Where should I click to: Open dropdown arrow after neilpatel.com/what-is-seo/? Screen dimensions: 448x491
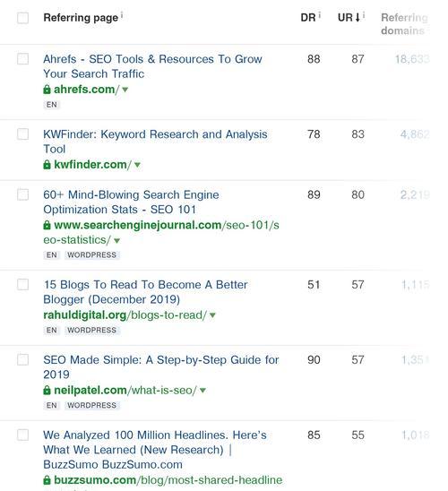pyautogui.click(x=202, y=390)
